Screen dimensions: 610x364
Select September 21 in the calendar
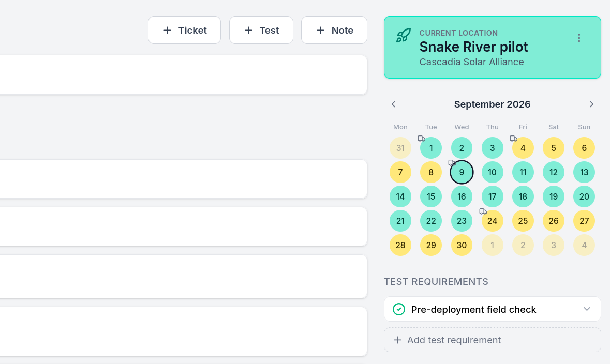400,221
